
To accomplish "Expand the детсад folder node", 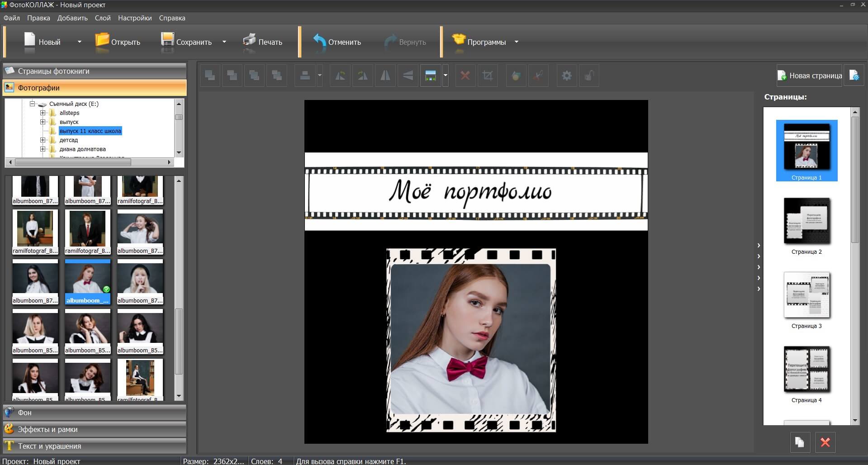I will pos(43,140).
